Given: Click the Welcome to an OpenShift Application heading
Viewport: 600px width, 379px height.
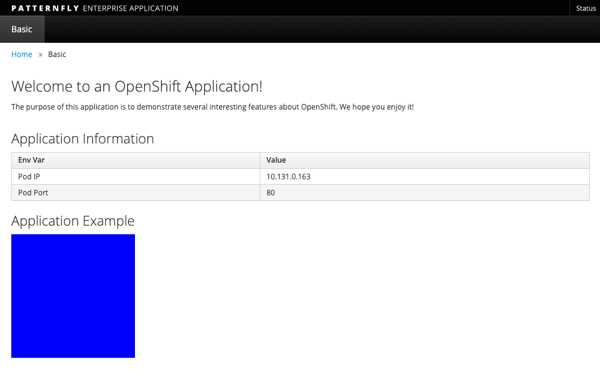Looking at the screenshot, I should tap(137, 87).
